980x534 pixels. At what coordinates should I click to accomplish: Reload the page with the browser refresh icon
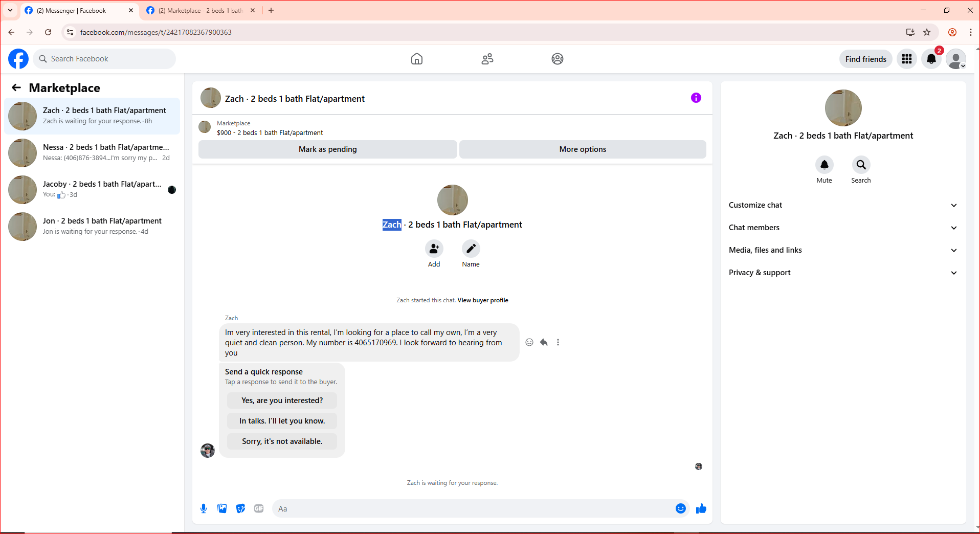[x=48, y=32]
